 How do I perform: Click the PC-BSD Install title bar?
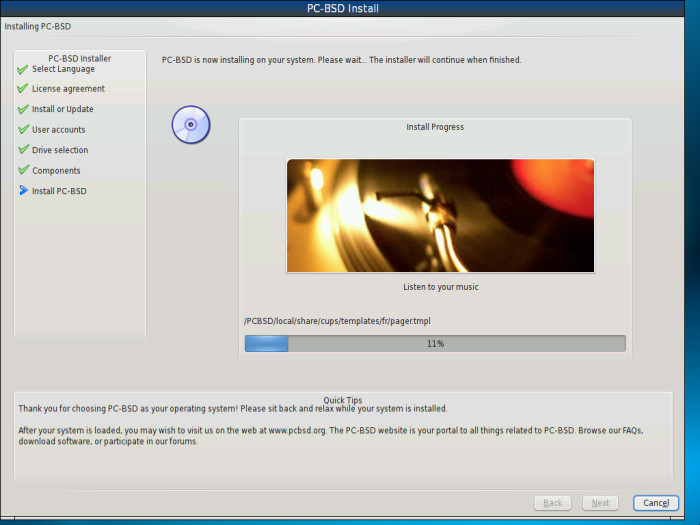(x=342, y=8)
